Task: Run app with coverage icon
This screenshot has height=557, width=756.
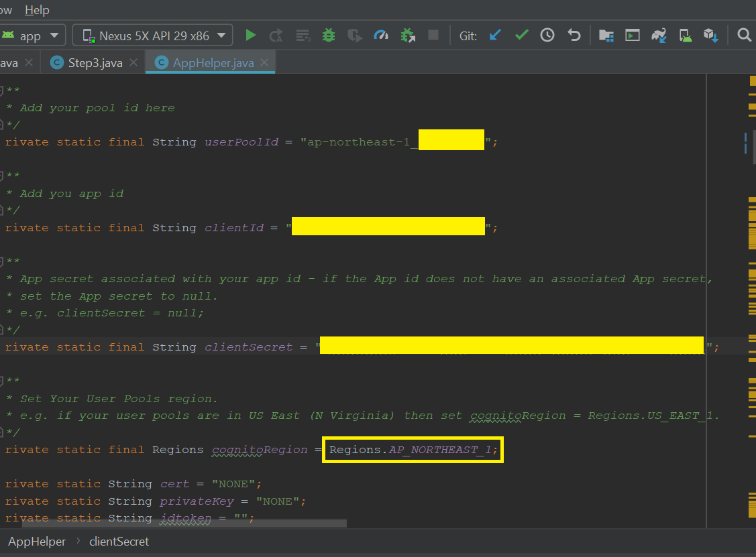Action: pos(354,35)
